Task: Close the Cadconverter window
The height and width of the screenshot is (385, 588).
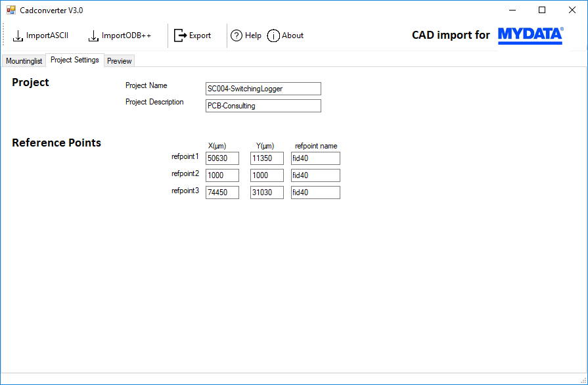Action: click(572, 10)
